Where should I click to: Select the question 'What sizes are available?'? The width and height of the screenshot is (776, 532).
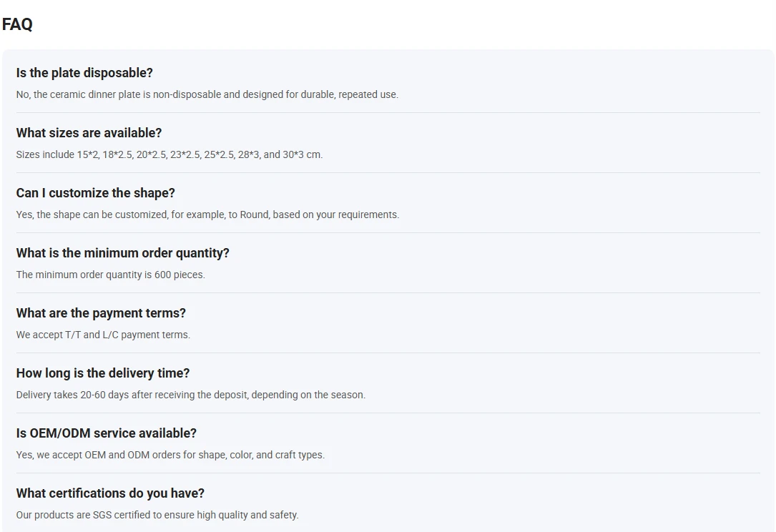pyautogui.click(x=89, y=132)
